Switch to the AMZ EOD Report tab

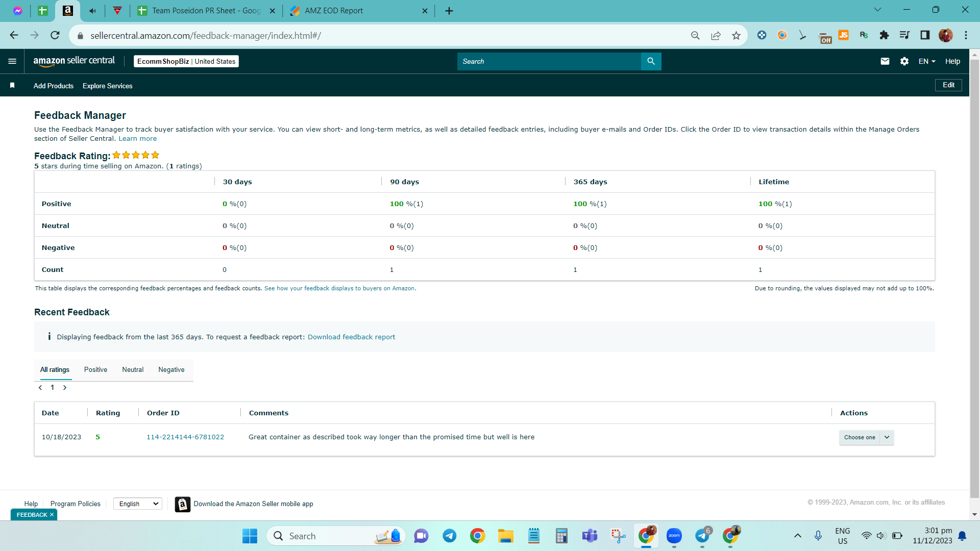click(x=357, y=11)
